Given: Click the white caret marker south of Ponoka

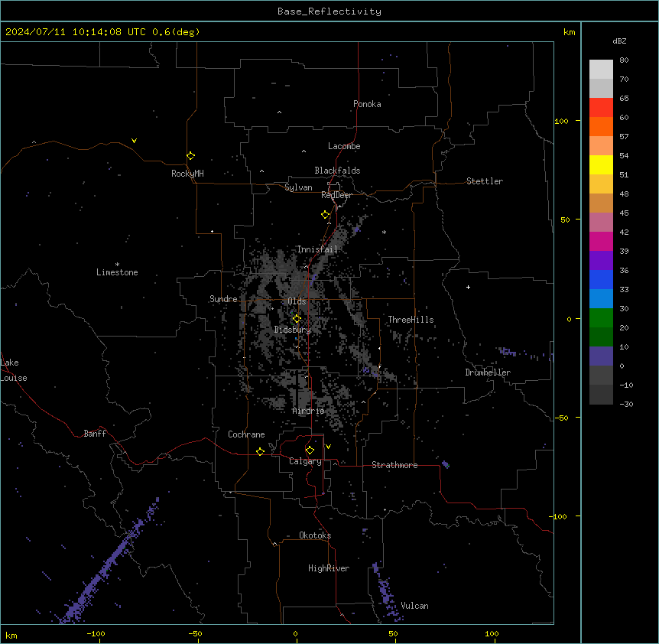Looking at the screenshot, I should (x=280, y=112).
